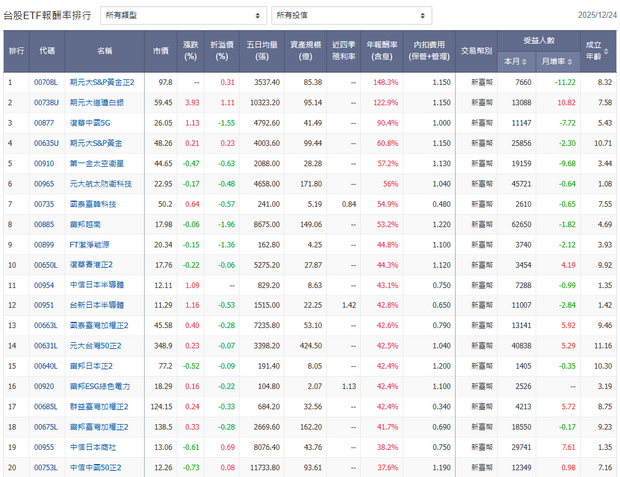
Task: Sort by 漲跌(%) column header
Action: tap(193, 50)
